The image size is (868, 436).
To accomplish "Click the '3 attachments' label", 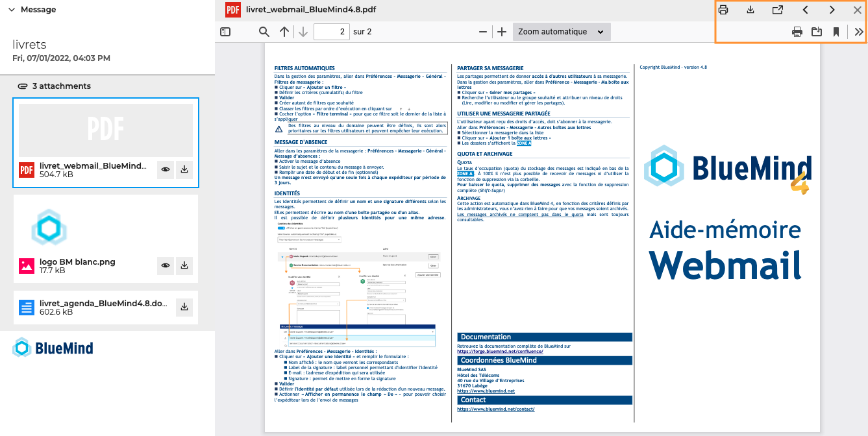I will point(62,86).
